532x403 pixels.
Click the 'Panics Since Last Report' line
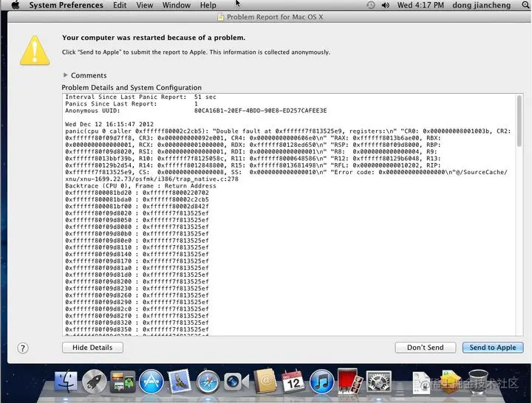pyautogui.click(x=132, y=104)
